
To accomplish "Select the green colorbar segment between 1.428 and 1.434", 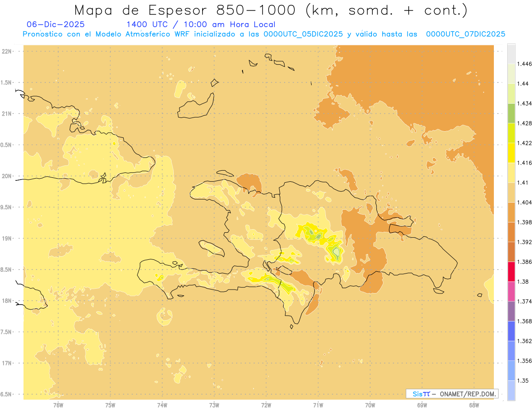I will click(x=511, y=113).
